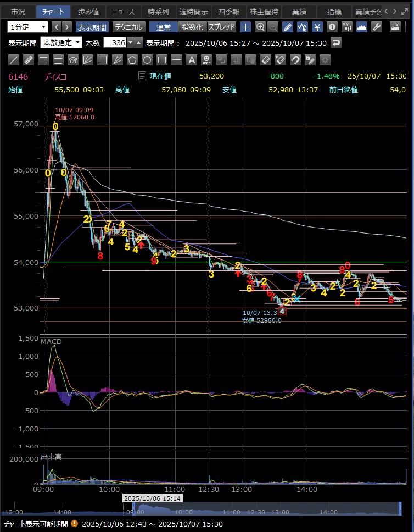The image size is (414, 532).
Task: Open the 本数指定 period type dropdown
Action: pyautogui.click(x=62, y=42)
